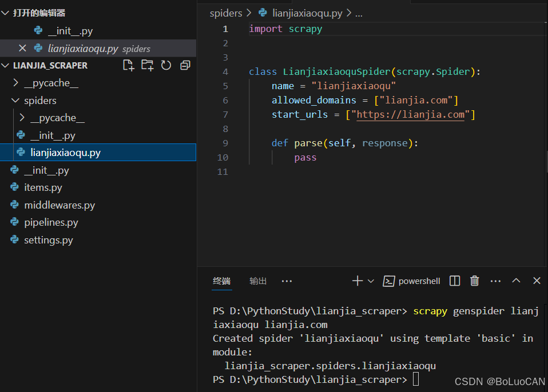Open a new terminal with the plus icon
The width and height of the screenshot is (548, 392).
coord(359,281)
